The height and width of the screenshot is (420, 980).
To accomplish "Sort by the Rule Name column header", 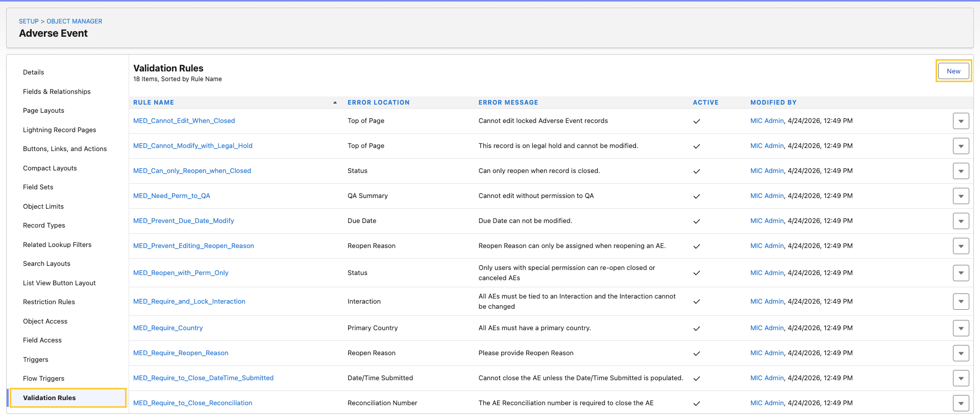I will coord(154,103).
